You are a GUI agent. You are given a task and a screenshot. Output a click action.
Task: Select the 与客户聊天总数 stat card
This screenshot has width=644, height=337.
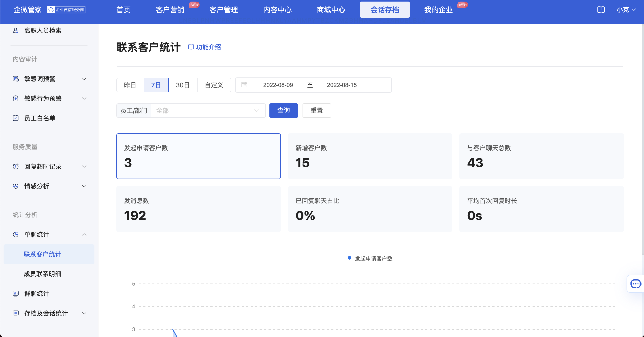point(542,156)
